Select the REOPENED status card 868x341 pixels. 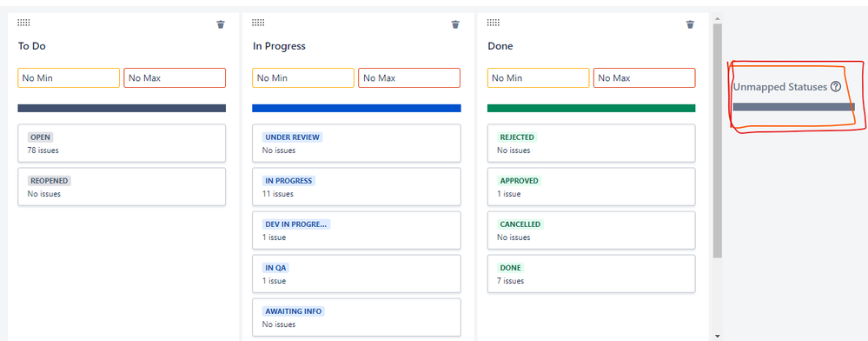[122, 187]
